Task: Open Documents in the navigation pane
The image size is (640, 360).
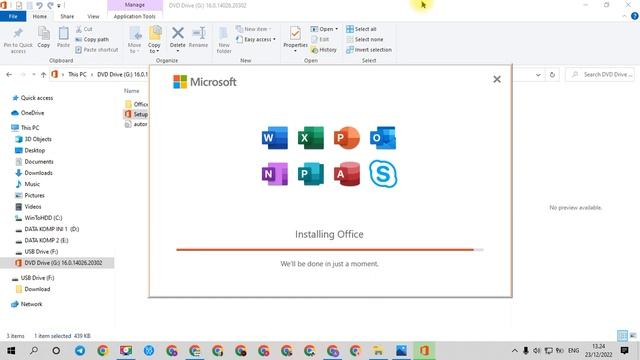Action: click(34, 162)
